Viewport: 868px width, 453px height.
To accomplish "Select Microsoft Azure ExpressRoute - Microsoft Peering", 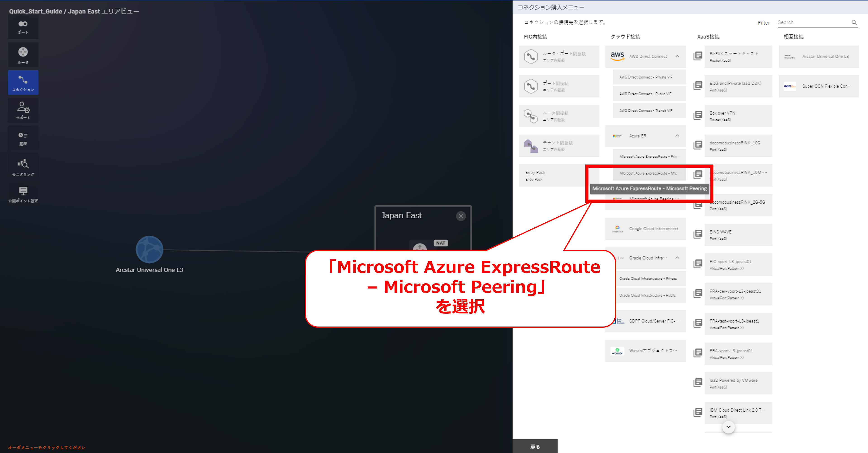I will point(649,173).
